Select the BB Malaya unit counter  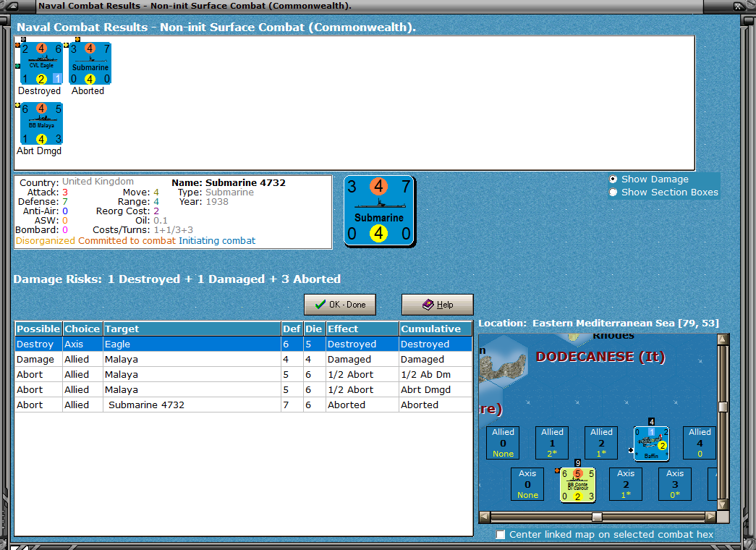(41, 124)
